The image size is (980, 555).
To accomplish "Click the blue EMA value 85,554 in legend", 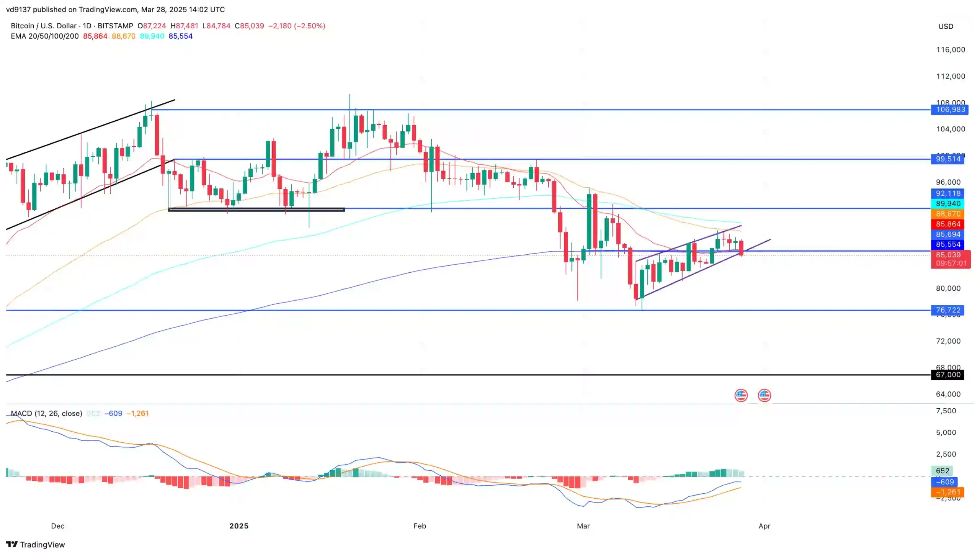I will pyautogui.click(x=180, y=36).
